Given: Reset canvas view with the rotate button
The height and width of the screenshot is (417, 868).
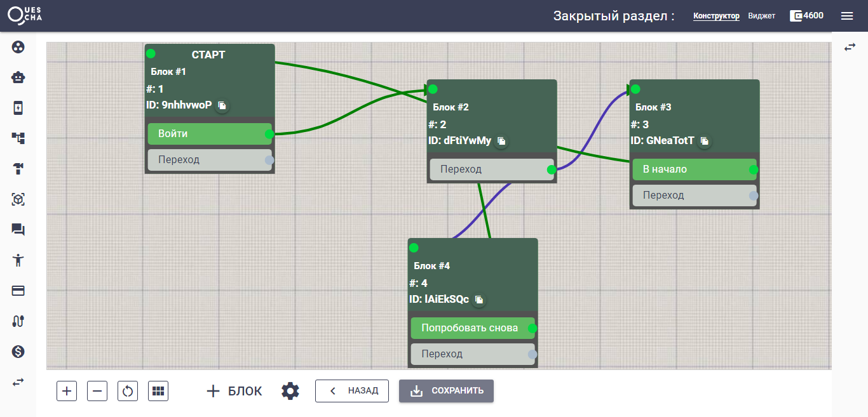Looking at the screenshot, I should pyautogui.click(x=128, y=391).
